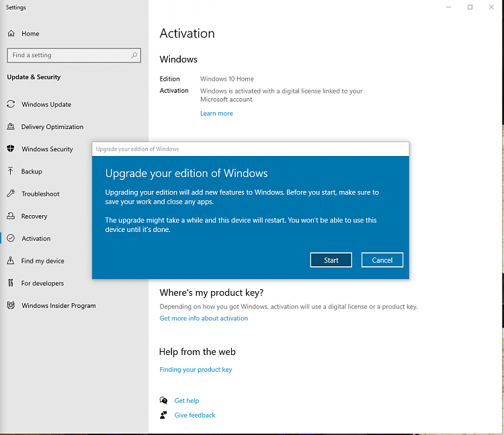Viewport: 504px width, 435px height.
Task: Click the 'Upgrade your edition of Windows' heading
Action: [186, 173]
